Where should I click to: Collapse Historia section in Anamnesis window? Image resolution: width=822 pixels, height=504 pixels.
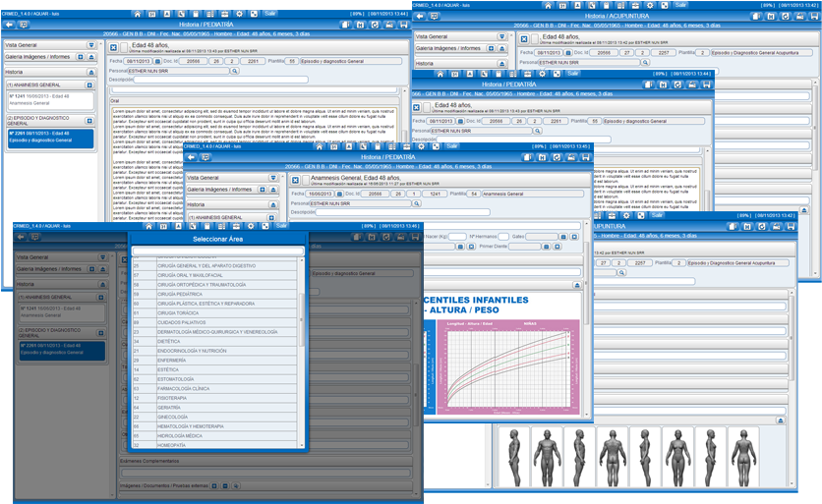click(273, 204)
